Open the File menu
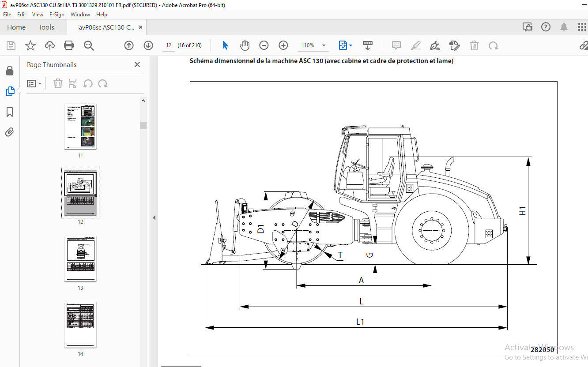The height and width of the screenshot is (367, 588). point(7,15)
